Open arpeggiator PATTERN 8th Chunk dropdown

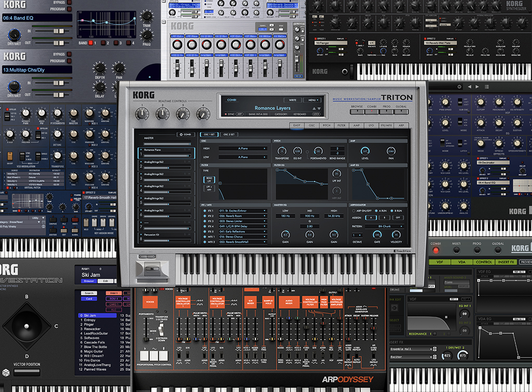pyautogui.click(x=384, y=226)
